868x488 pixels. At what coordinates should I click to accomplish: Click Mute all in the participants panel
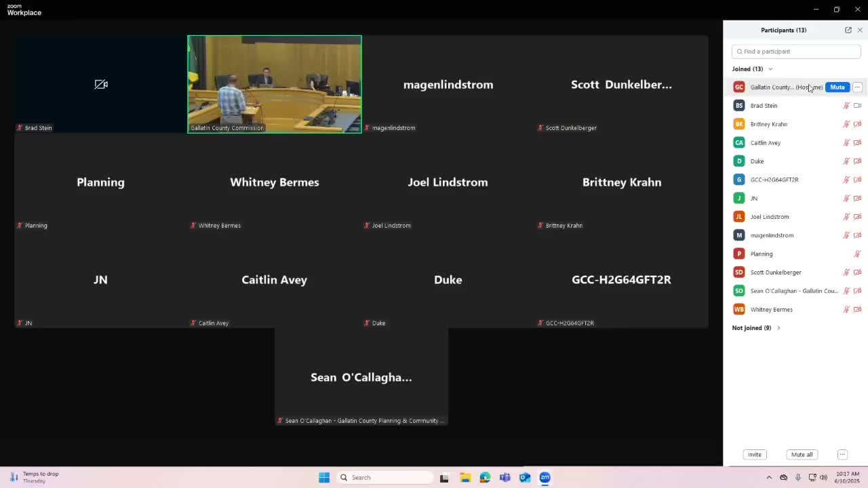point(802,455)
